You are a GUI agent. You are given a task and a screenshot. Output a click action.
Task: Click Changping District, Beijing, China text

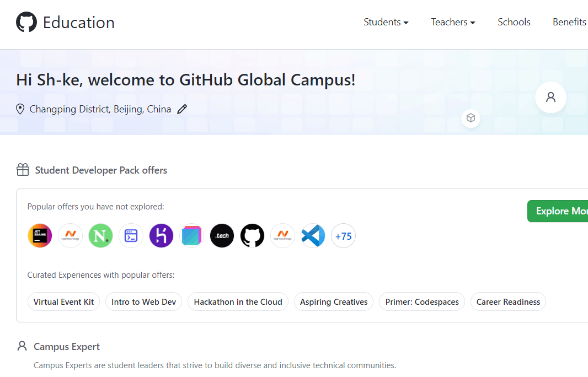coord(100,109)
